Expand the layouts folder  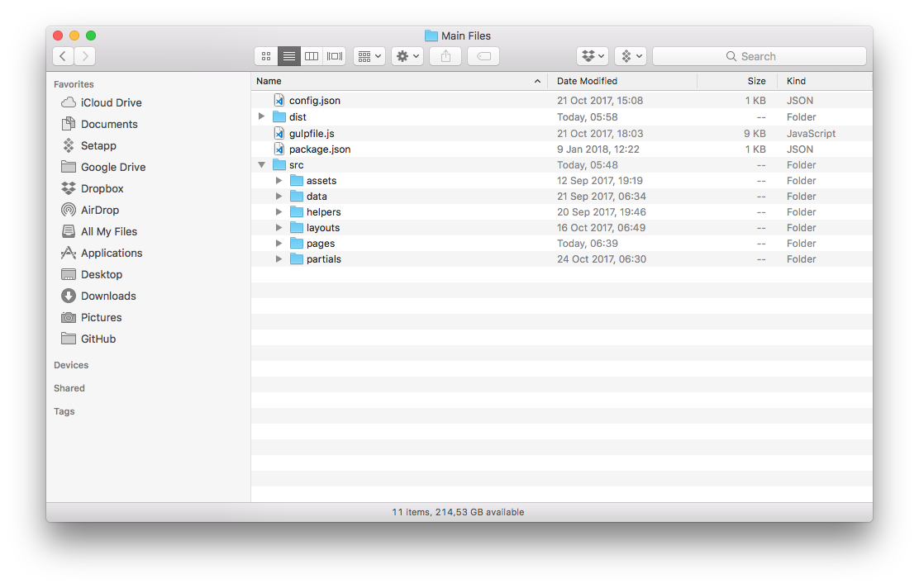click(x=279, y=227)
